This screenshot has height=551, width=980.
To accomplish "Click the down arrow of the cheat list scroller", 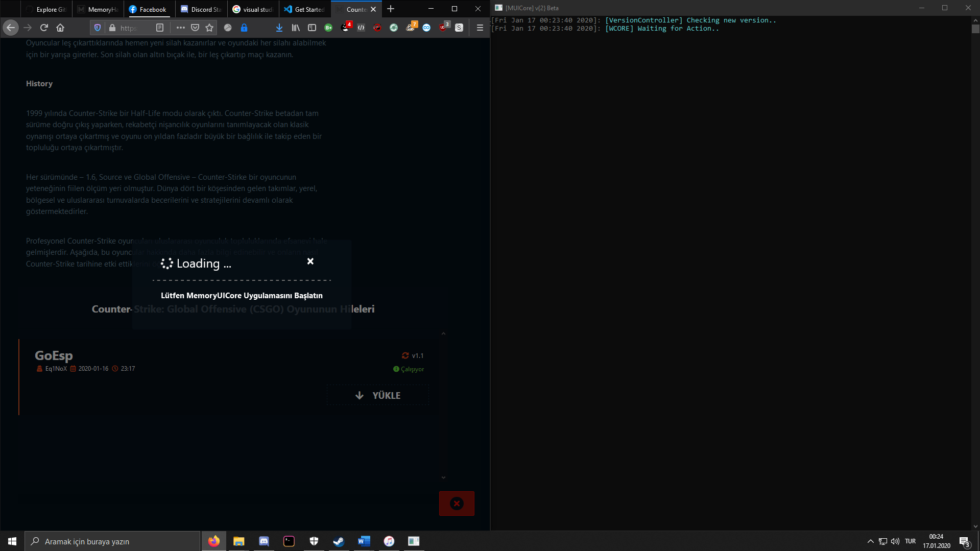I will [443, 477].
